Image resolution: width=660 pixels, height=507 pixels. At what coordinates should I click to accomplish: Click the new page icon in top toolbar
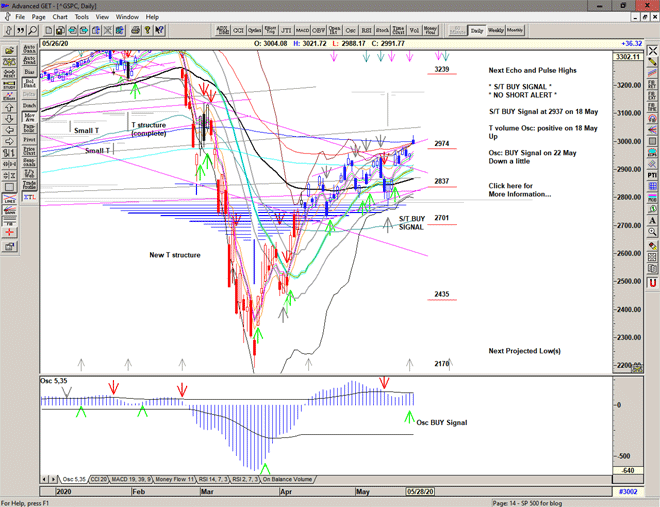tap(49, 30)
